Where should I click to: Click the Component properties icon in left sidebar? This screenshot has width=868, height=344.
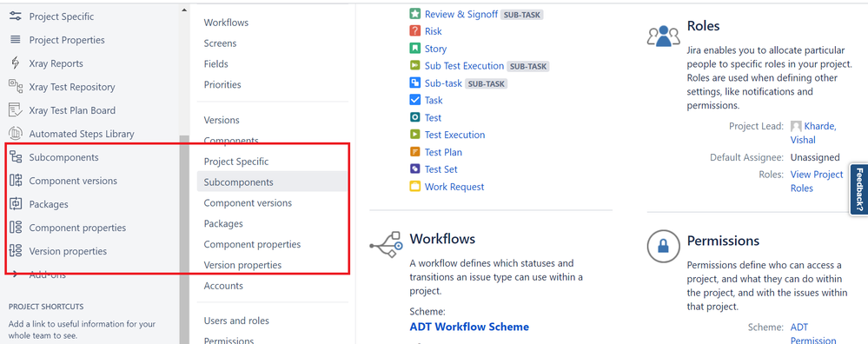click(x=16, y=228)
